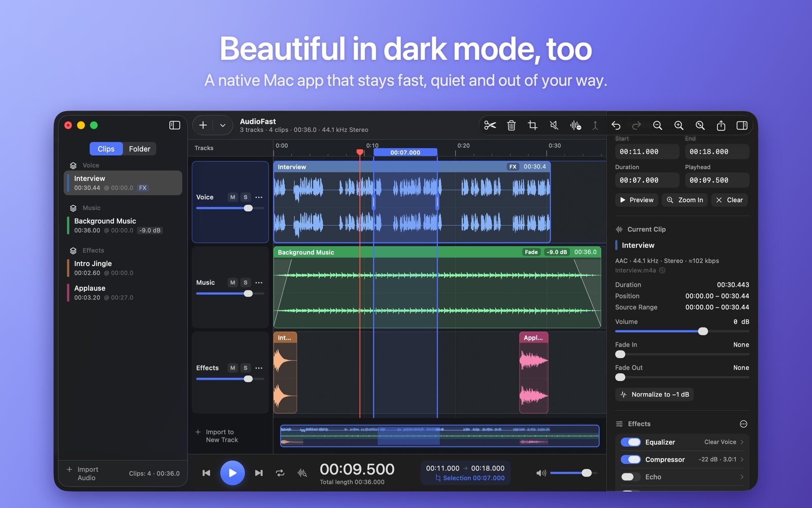Toggle the right inspector panel icon

[742, 125]
